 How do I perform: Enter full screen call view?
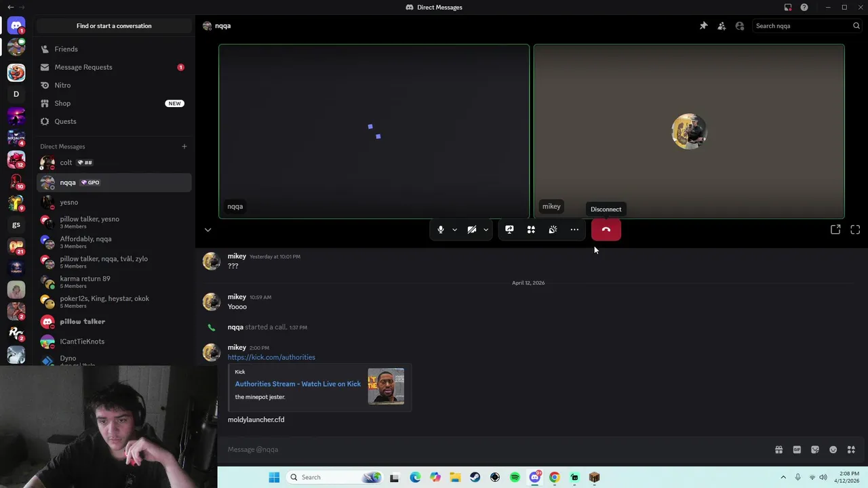[855, 230]
